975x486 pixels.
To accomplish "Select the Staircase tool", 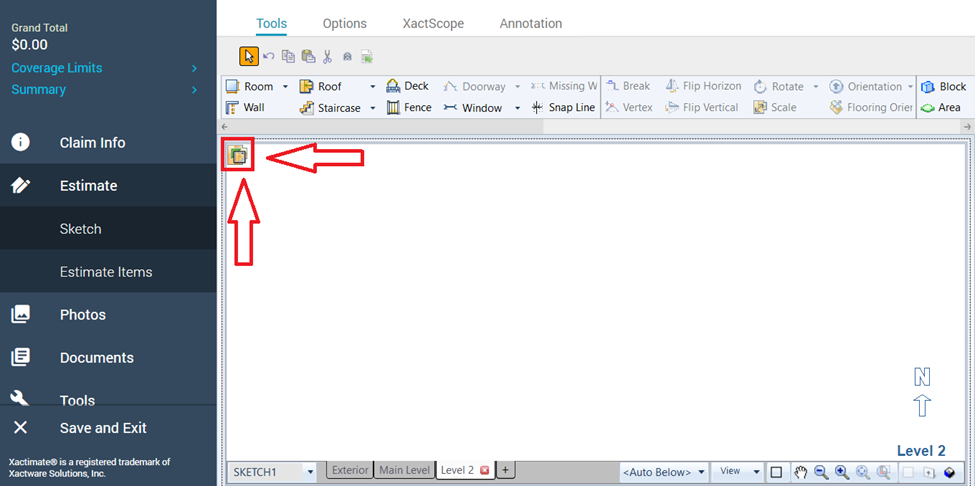I will (x=330, y=108).
